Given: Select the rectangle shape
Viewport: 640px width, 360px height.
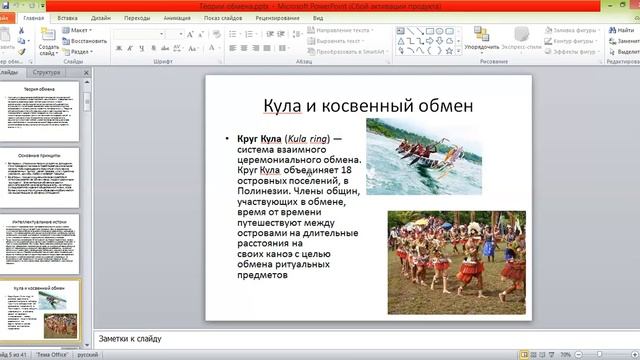Looking at the screenshot, I should click(x=430, y=31).
